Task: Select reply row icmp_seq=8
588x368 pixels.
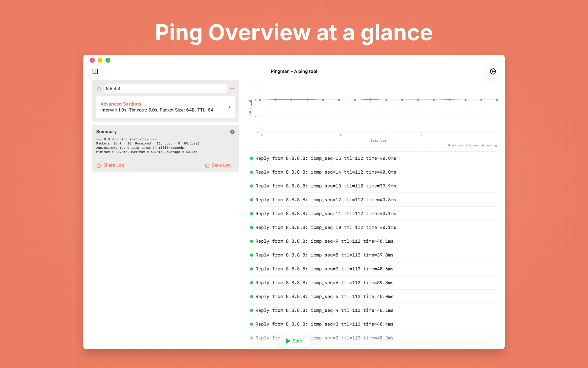Action: (373, 255)
